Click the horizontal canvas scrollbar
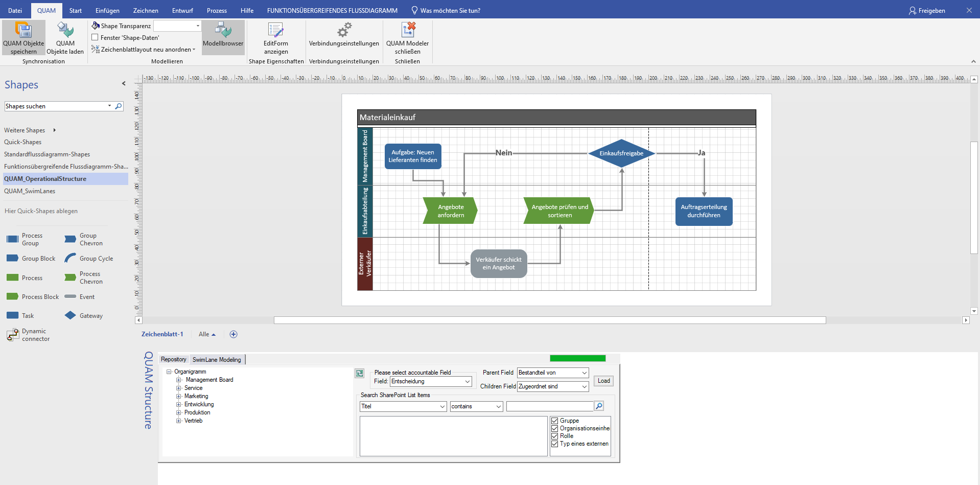The width and height of the screenshot is (980, 485). (549, 320)
